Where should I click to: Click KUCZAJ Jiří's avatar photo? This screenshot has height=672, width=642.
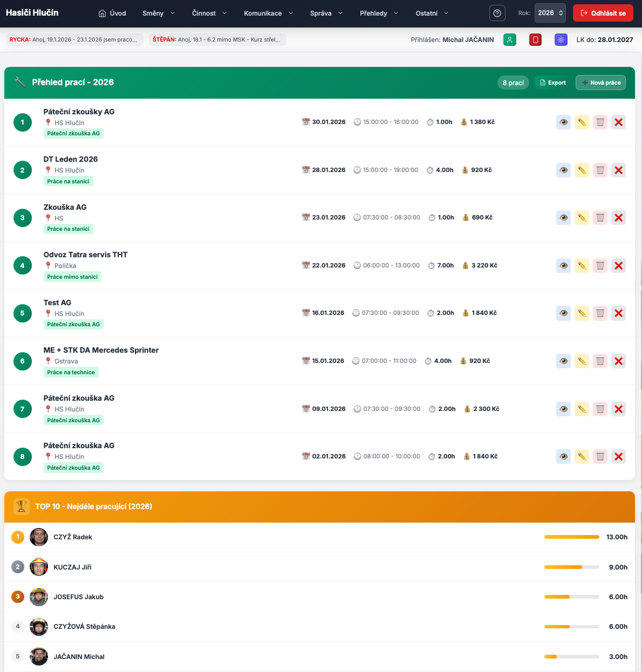tap(39, 567)
